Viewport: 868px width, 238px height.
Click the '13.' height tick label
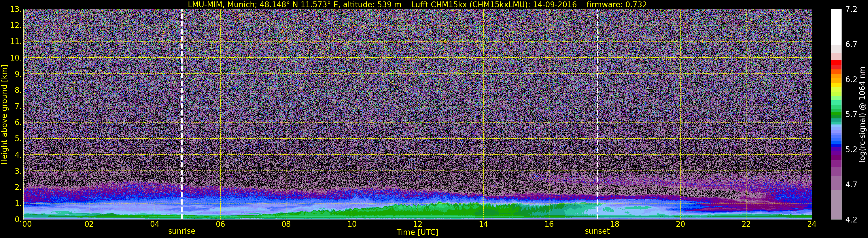pos(16,10)
